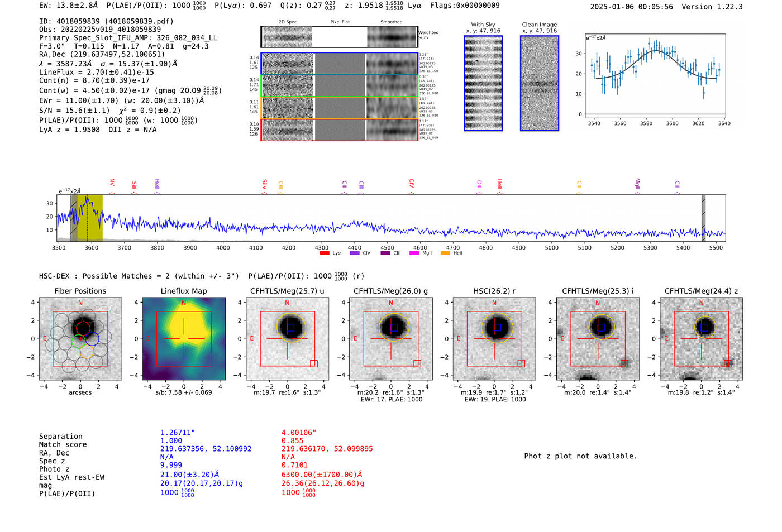This screenshot has height=532, width=782.
Task: Click the blue photo z value 9.999
Action: pyautogui.click(x=171, y=465)
